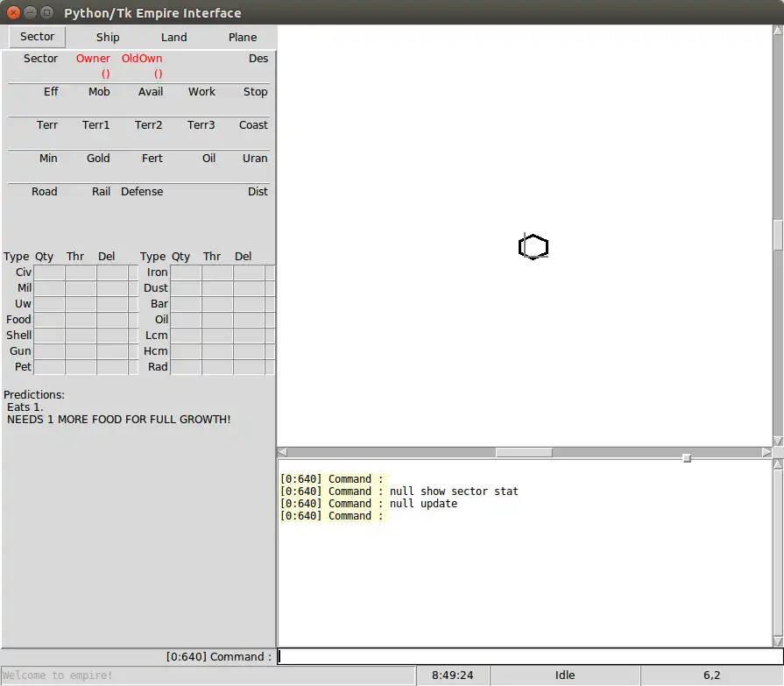Click the Iron Qty cell
Screen dimensions: 784x686
click(186, 272)
